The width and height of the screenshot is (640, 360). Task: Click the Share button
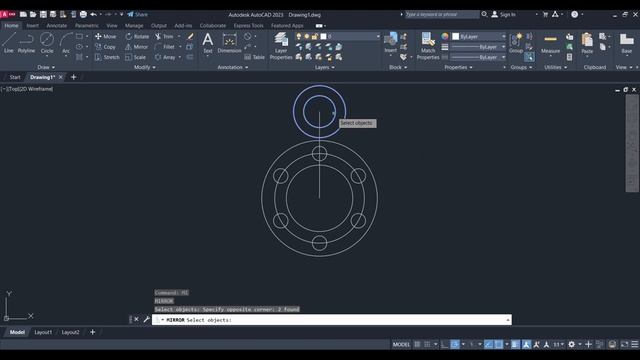point(138,14)
